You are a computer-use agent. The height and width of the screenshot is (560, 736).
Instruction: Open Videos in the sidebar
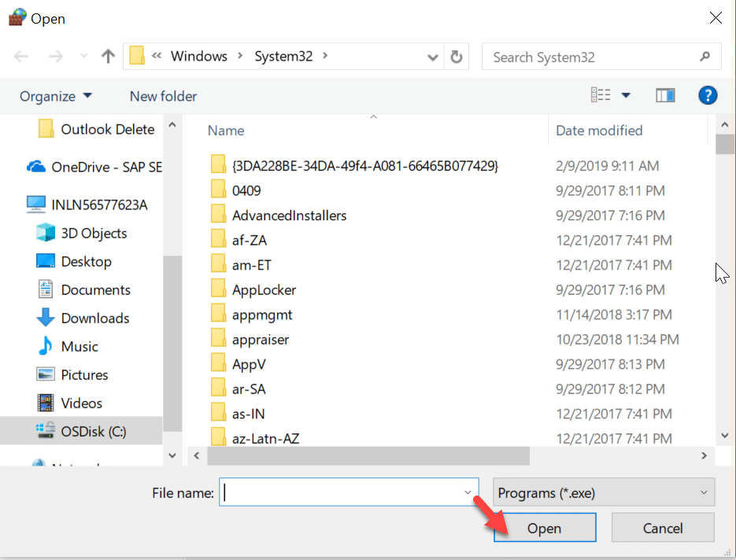tap(69, 403)
